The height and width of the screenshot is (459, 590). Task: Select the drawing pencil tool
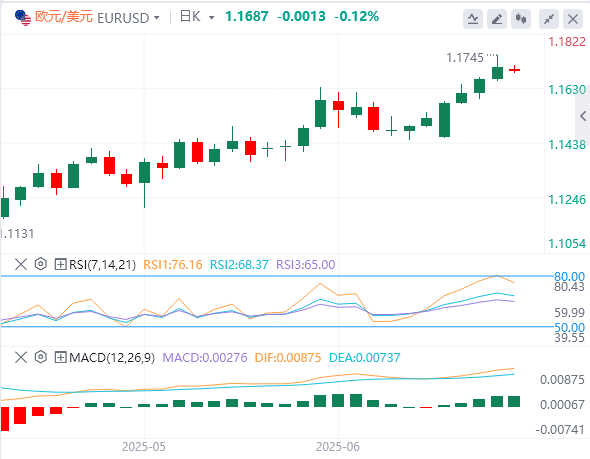click(x=497, y=19)
